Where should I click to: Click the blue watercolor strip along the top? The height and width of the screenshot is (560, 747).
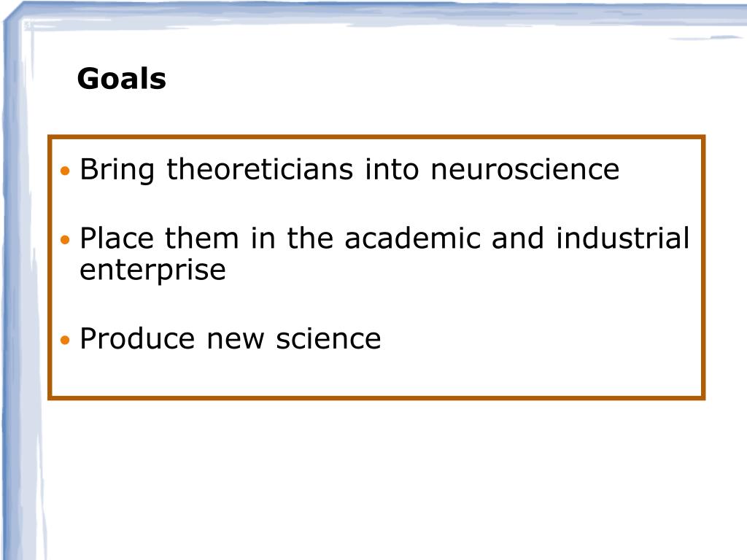381,15
